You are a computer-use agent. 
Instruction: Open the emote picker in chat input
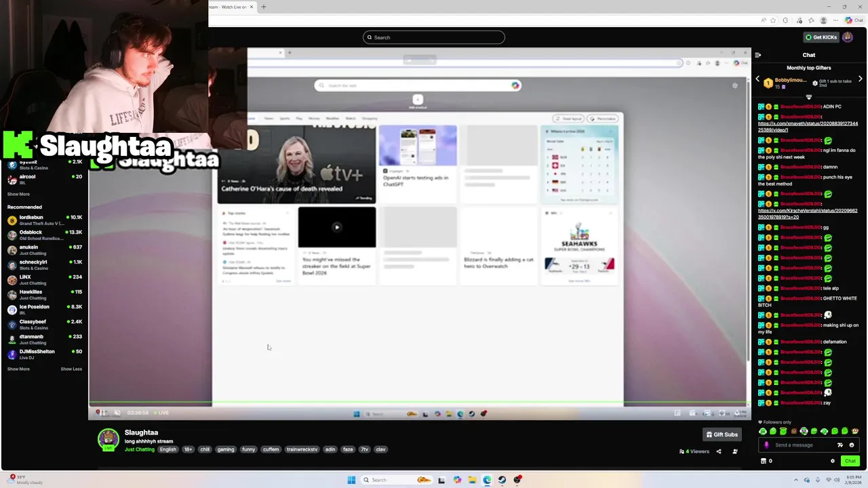pyautogui.click(x=852, y=445)
